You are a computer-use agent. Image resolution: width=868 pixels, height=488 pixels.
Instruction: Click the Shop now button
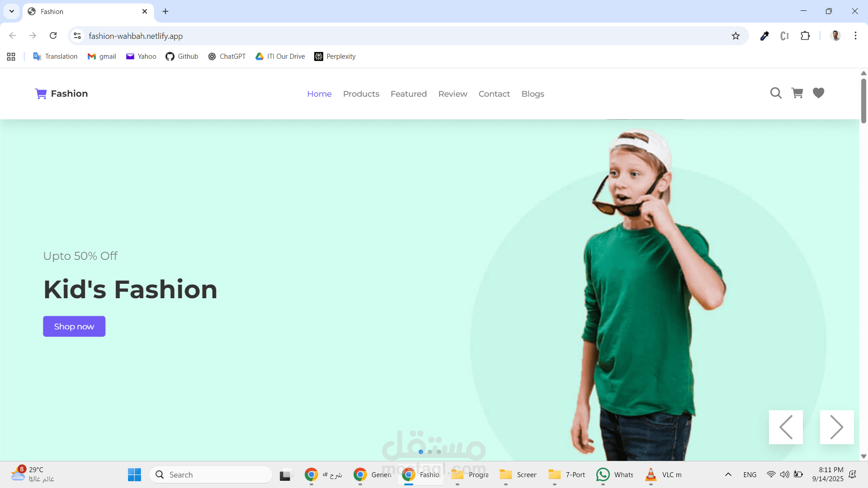(74, 326)
